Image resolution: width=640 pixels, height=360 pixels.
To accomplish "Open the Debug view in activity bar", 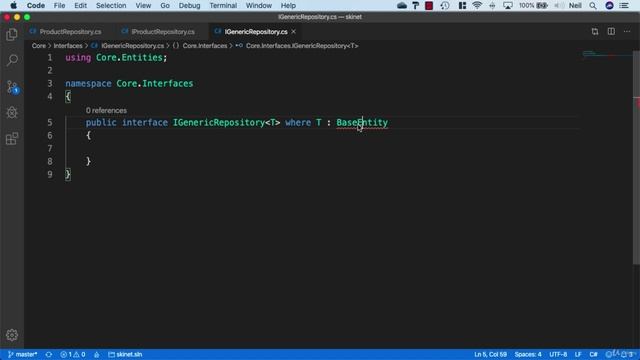I will (12, 113).
